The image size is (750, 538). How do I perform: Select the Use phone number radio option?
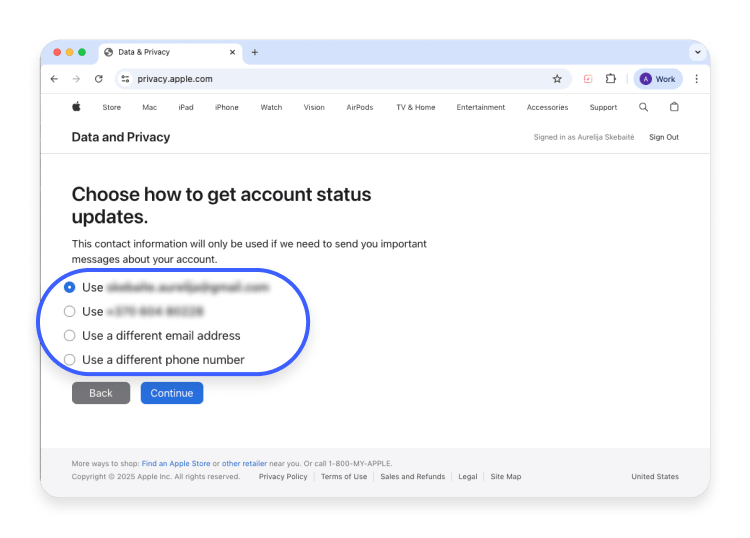click(69, 311)
